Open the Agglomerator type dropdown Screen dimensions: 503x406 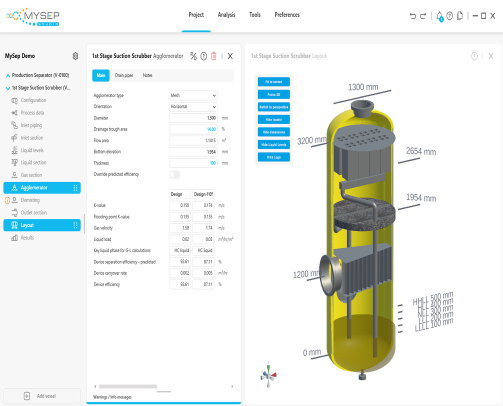[193, 95]
